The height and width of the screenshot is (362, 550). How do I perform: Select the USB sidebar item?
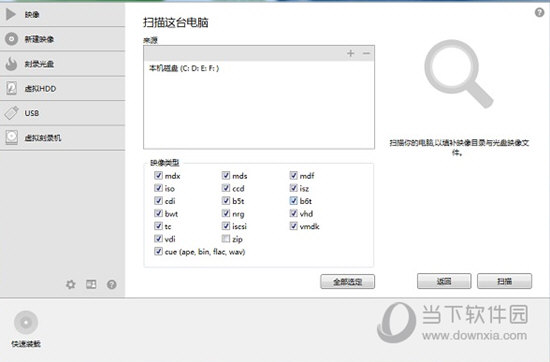[62, 113]
